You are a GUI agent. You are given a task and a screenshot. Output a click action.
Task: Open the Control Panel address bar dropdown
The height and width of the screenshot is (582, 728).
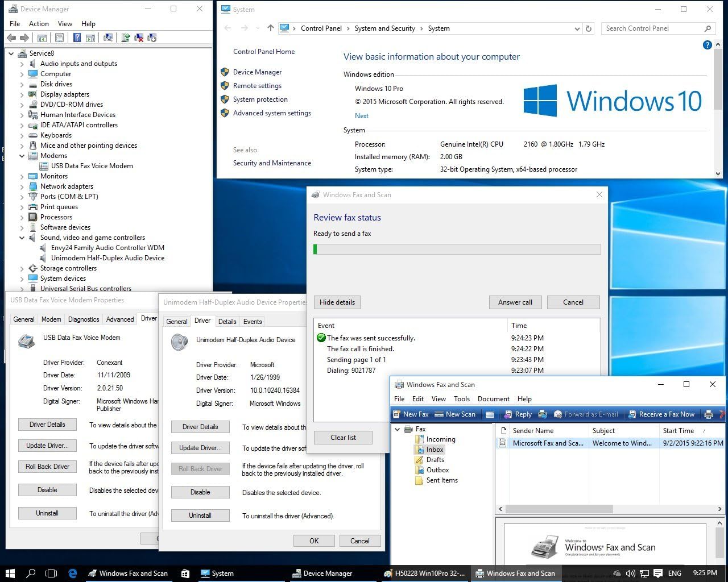point(577,28)
